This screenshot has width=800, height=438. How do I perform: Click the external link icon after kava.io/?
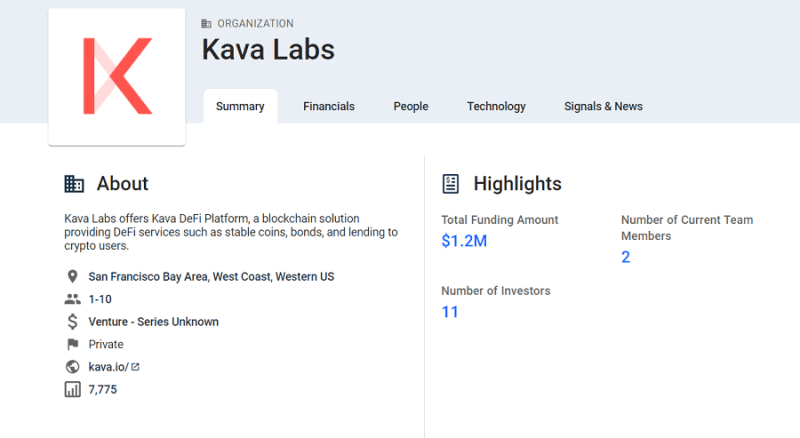pyautogui.click(x=135, y=367)
